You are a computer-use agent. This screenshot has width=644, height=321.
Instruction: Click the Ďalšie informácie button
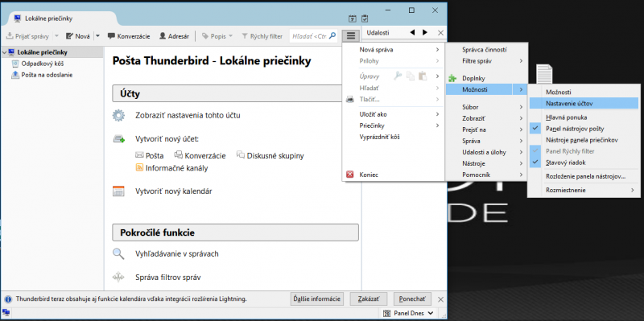point(316,298)
